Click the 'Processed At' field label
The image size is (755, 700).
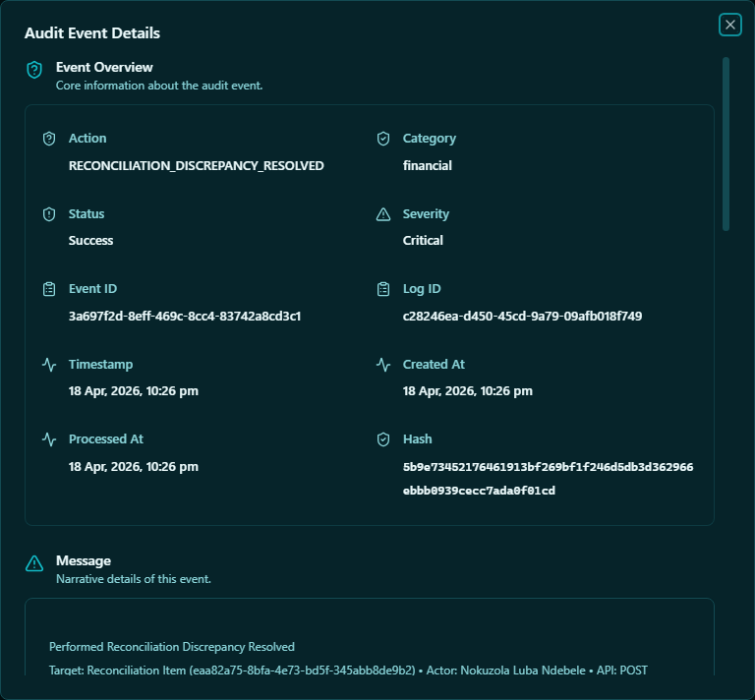click(x=106, y=439)
